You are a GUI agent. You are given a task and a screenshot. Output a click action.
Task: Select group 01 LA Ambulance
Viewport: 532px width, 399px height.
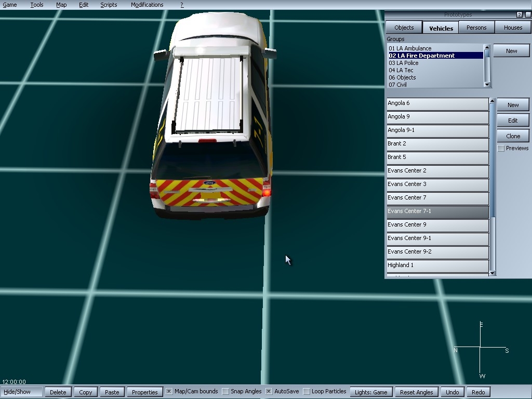click(x=436, y=48)
